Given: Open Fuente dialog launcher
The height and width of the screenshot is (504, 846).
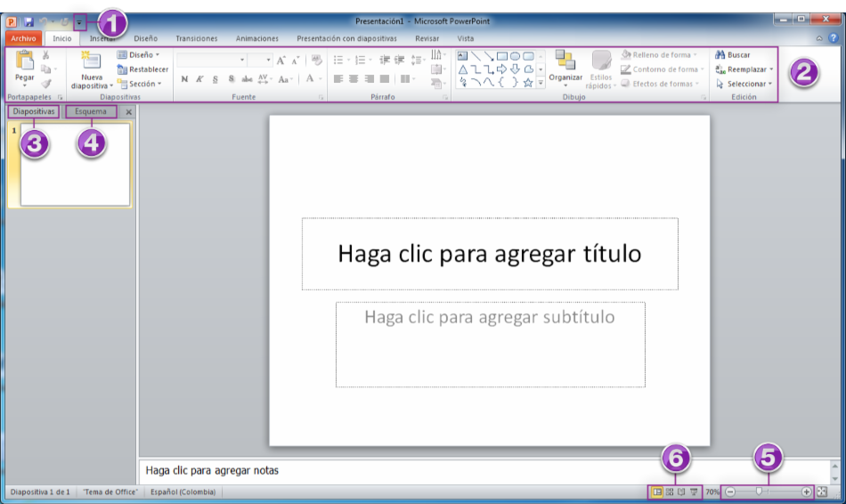Looking at the screenshot, I should [x=321, y=97].
